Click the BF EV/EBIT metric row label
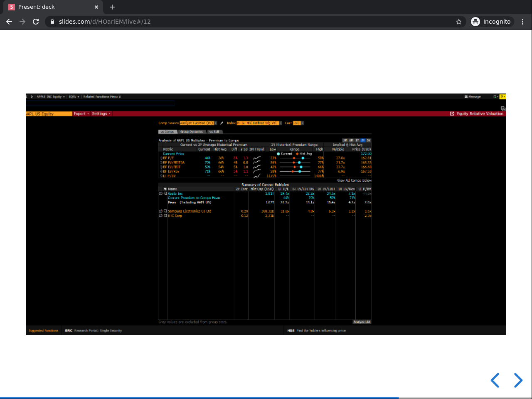Viewport: 532px width, 399px height. coord(172,167)
